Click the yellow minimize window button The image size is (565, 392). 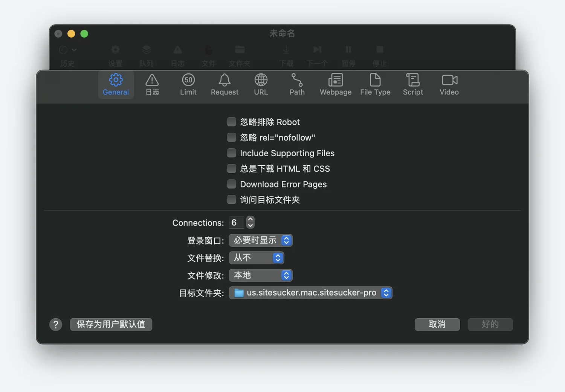click(71, 34)
